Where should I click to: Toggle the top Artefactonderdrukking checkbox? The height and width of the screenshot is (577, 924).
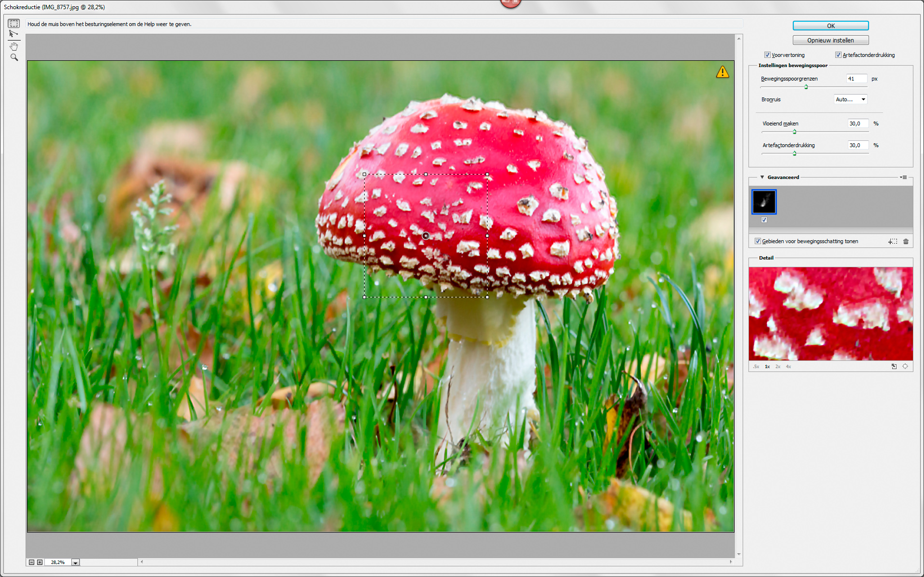838,55
